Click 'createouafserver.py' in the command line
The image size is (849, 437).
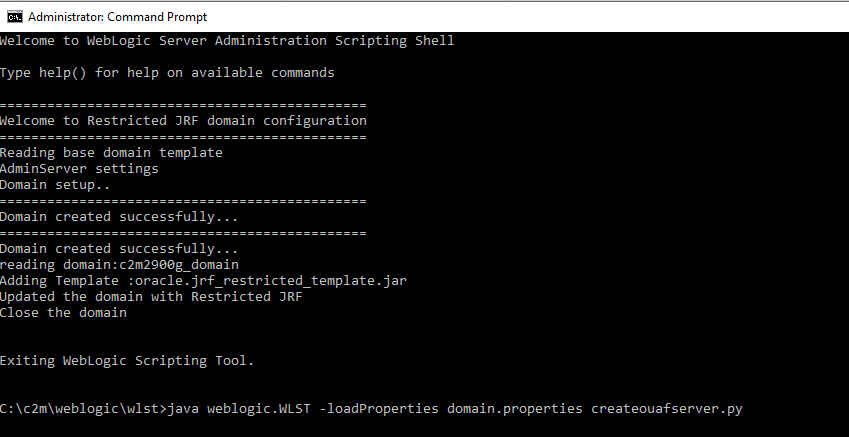(667, 408)
